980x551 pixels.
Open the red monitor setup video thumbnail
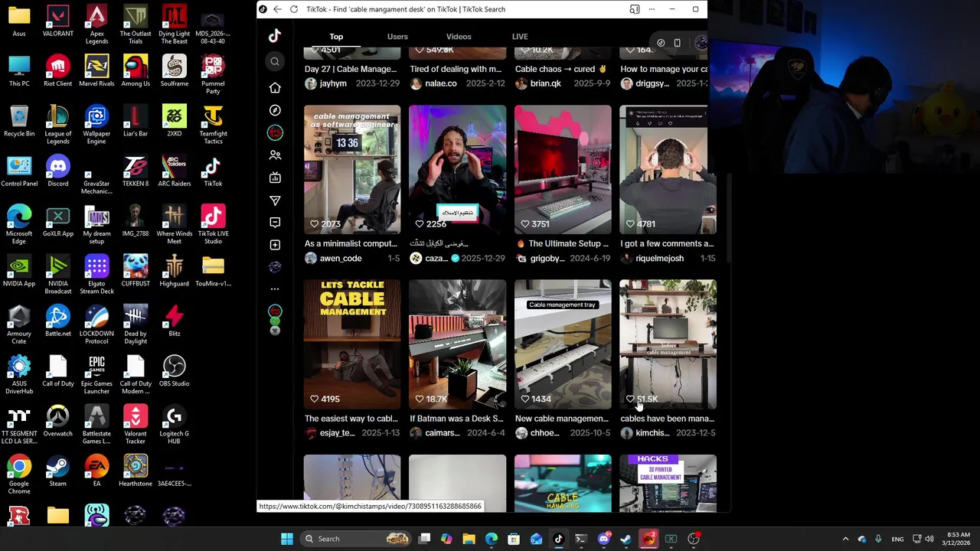[563, 169]
